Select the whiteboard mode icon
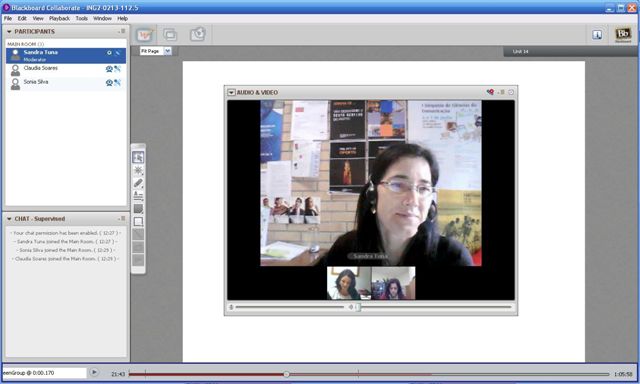 click(144, 35)
